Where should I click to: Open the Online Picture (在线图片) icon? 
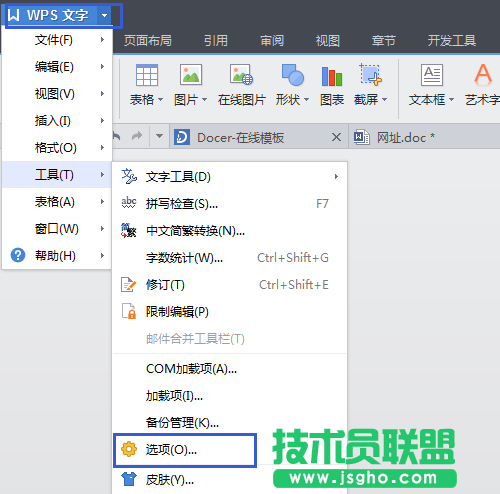[241, 74]
